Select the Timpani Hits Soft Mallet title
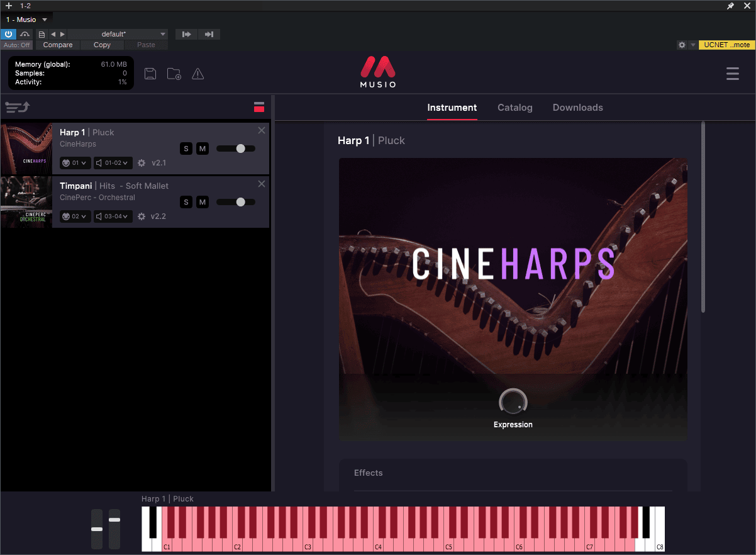Screen dimensions: 756x555 pyautogui.click(x=114, y=186)
